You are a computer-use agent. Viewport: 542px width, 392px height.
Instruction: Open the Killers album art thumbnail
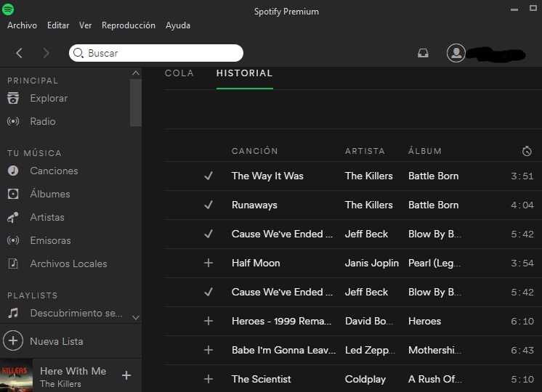pos(16,375)
